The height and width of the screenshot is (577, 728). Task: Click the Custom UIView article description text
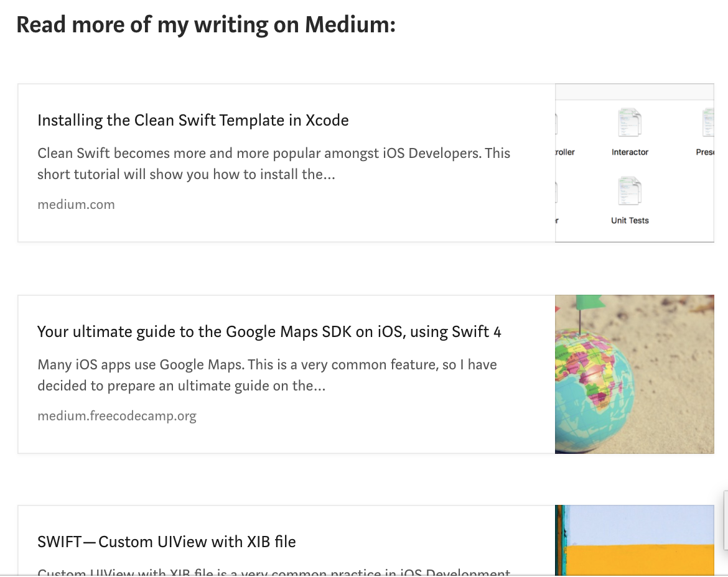(274, 571)
